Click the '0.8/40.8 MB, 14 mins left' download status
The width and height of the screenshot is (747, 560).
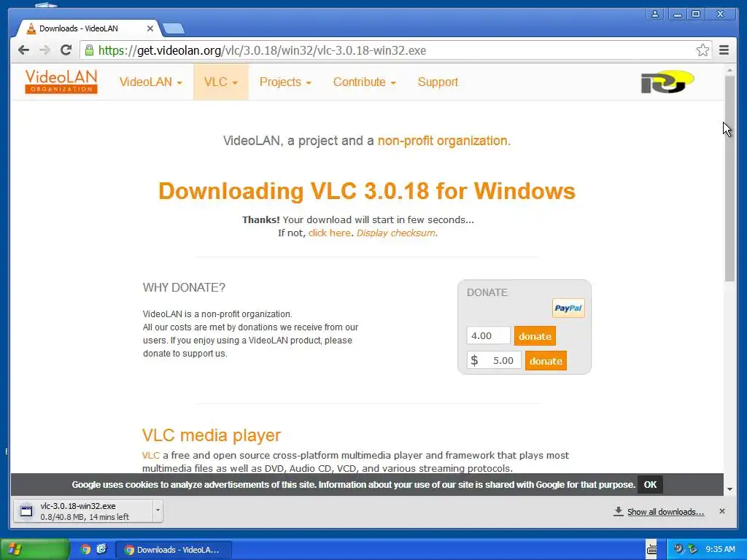click(85, 517)
